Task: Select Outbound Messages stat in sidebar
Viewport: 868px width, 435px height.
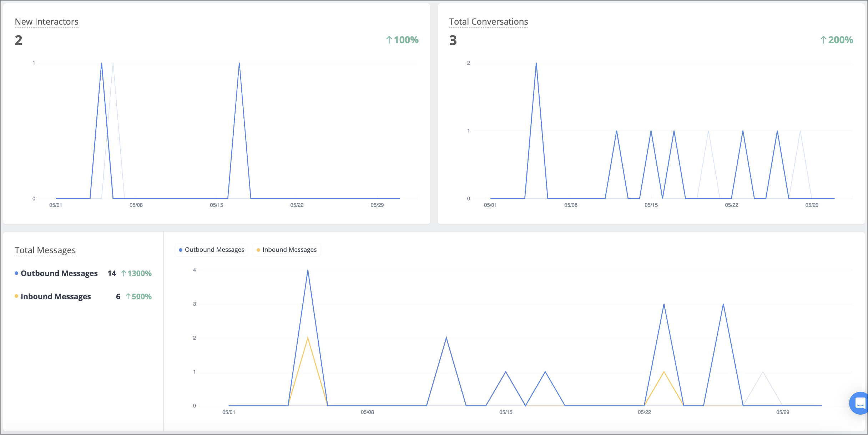Action: (x=59, y=273)
